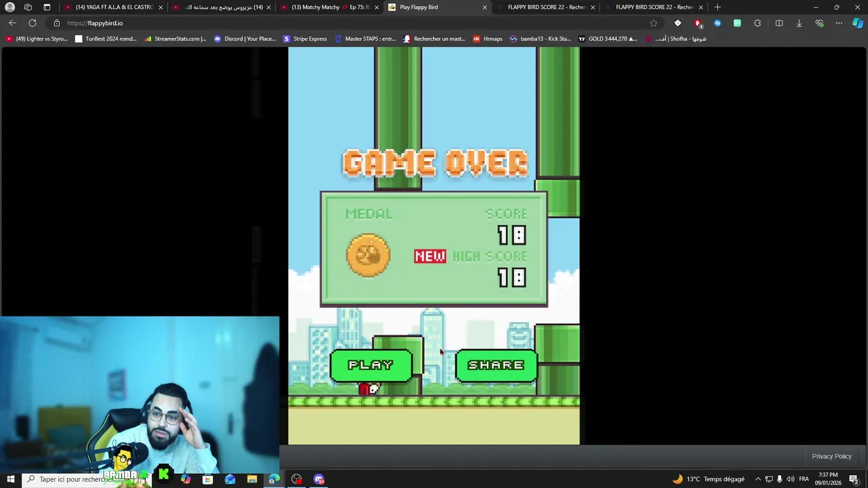Screen dimensions: 868x488
Task: Switch to the YAGA FT A.L.A tab
Action: tap(113, 7)
